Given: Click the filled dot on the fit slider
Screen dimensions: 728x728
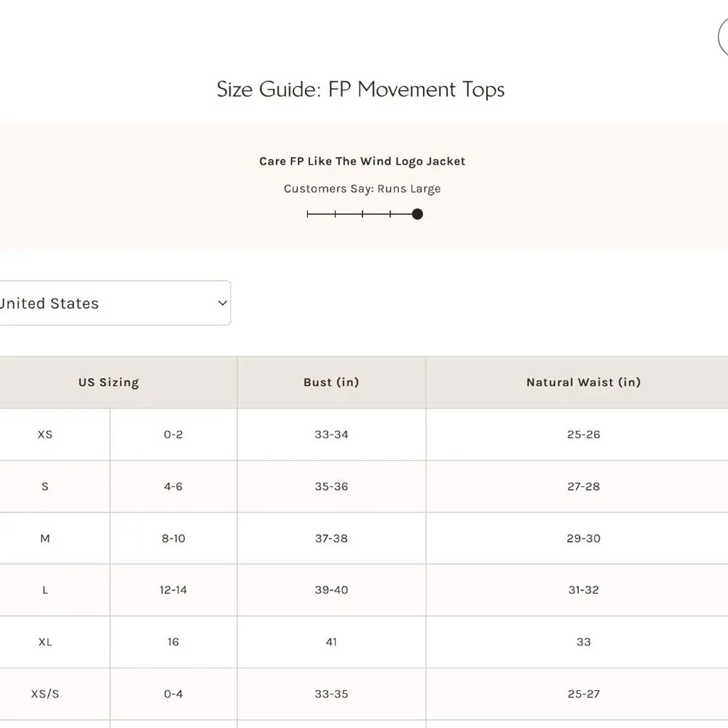Looking at the screenshot, I should tap(417, 214).
